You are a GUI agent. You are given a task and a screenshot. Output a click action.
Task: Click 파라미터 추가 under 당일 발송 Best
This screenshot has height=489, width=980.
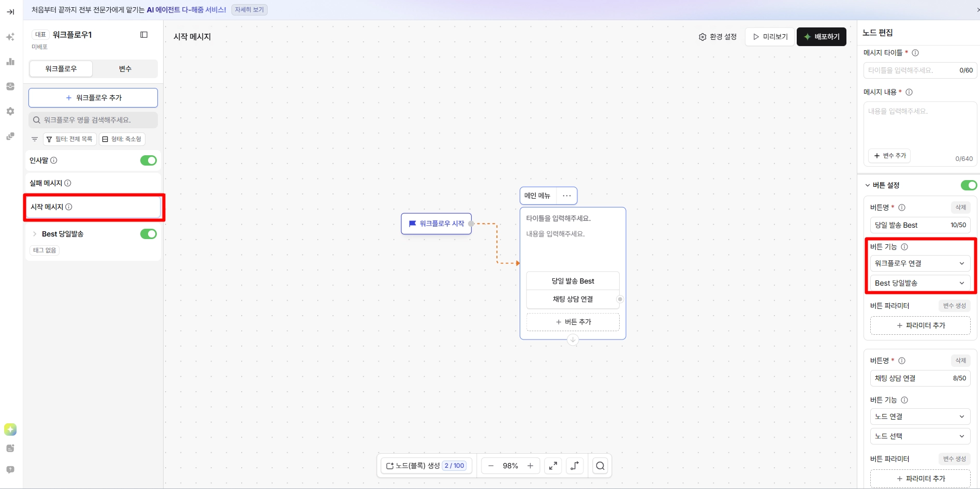coord(920,325)
